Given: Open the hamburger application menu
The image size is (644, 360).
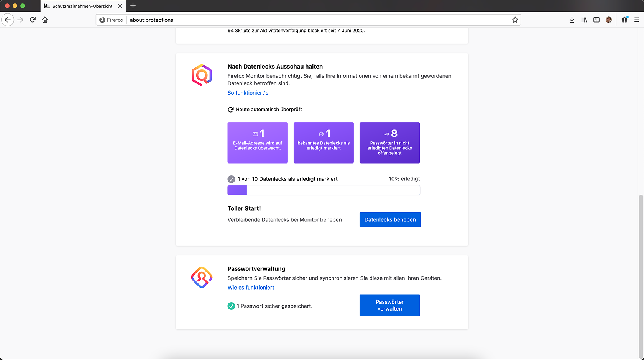Looking at the screenshot, I should click(x=637, y=20).
